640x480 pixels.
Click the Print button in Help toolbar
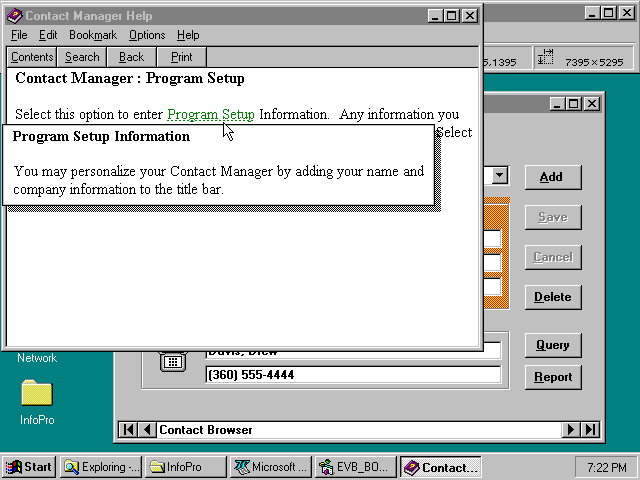click(181, 57)
